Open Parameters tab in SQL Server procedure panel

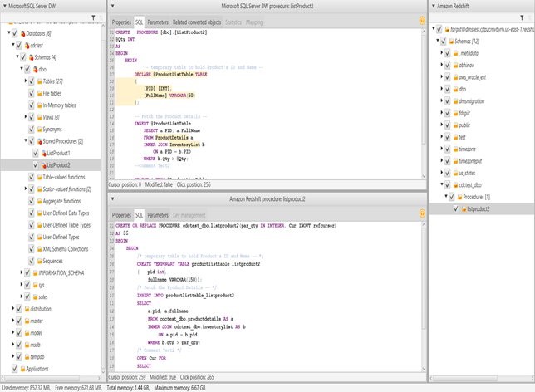pos(158,22)
